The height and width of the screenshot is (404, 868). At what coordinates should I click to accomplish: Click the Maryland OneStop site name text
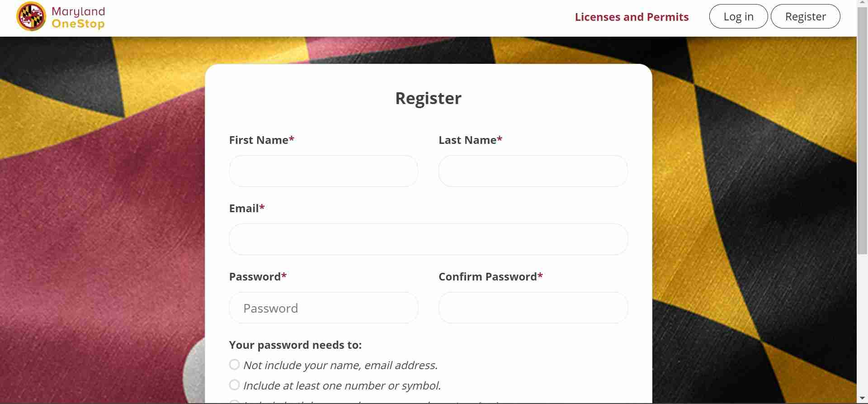pos(78,18)
